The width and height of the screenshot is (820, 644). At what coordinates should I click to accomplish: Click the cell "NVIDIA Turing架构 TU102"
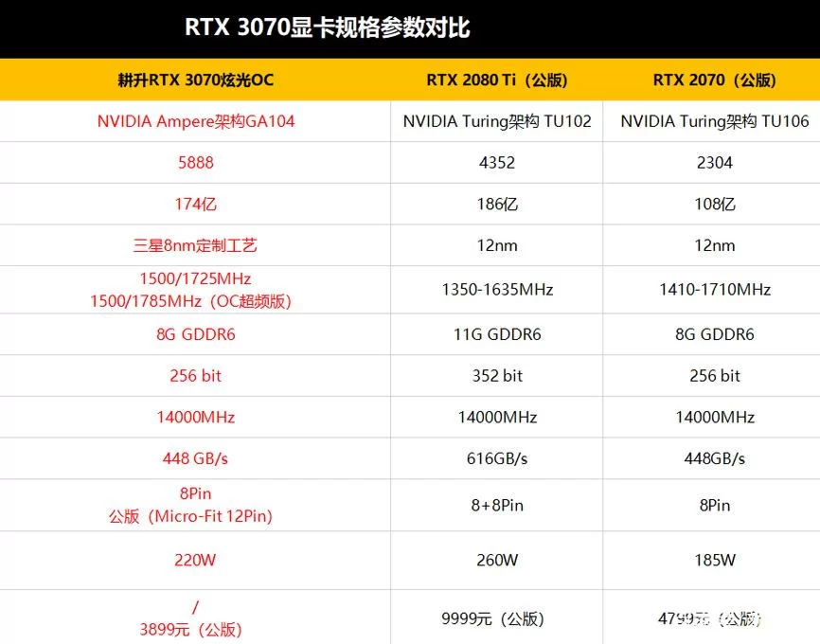pyautogui.click(x=497, y=121)
